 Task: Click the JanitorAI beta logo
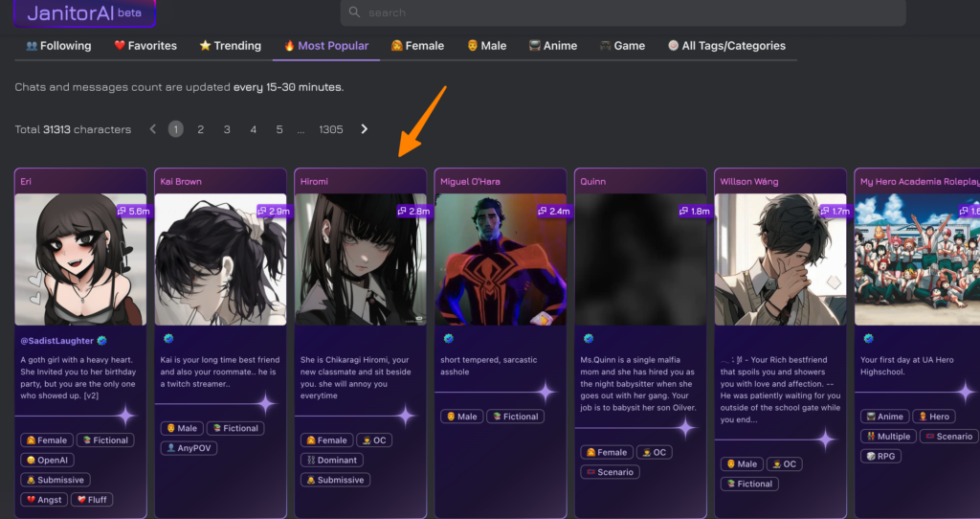click(85, 13)
